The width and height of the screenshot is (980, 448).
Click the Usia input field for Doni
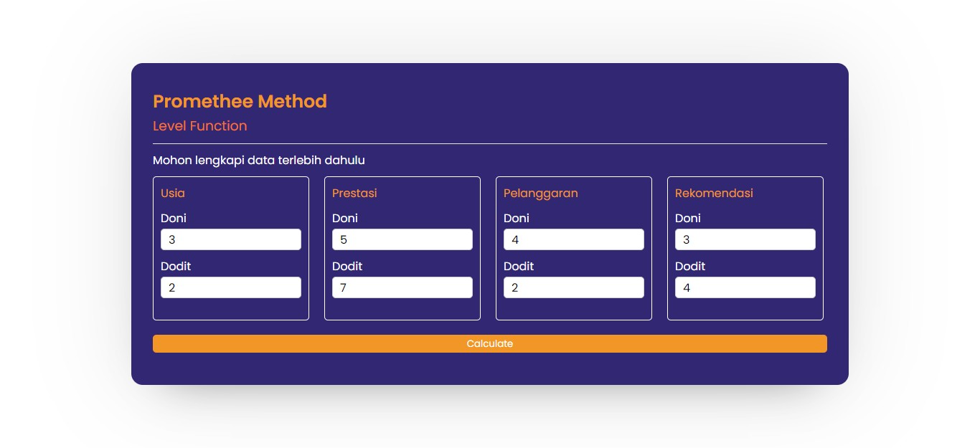point(230,239)
